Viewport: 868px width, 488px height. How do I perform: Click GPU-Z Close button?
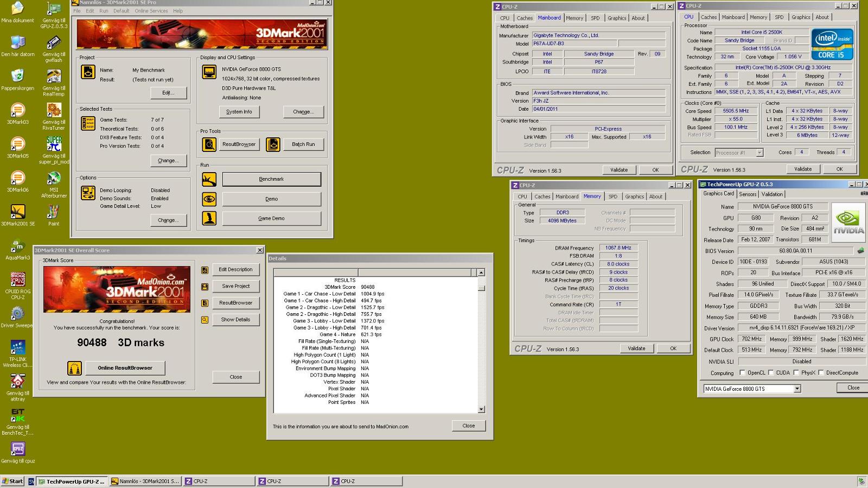pyautogui.click(x=853, y=388)
